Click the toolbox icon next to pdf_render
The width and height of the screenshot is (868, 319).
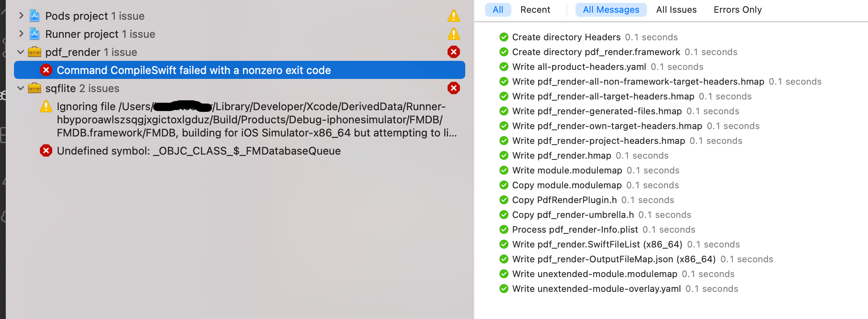point(35,52)
